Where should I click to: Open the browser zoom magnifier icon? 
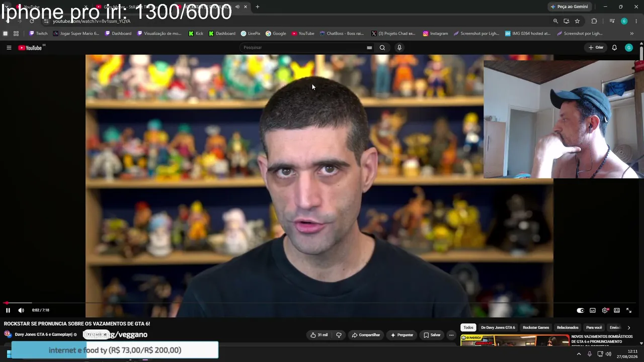(555, 21)
